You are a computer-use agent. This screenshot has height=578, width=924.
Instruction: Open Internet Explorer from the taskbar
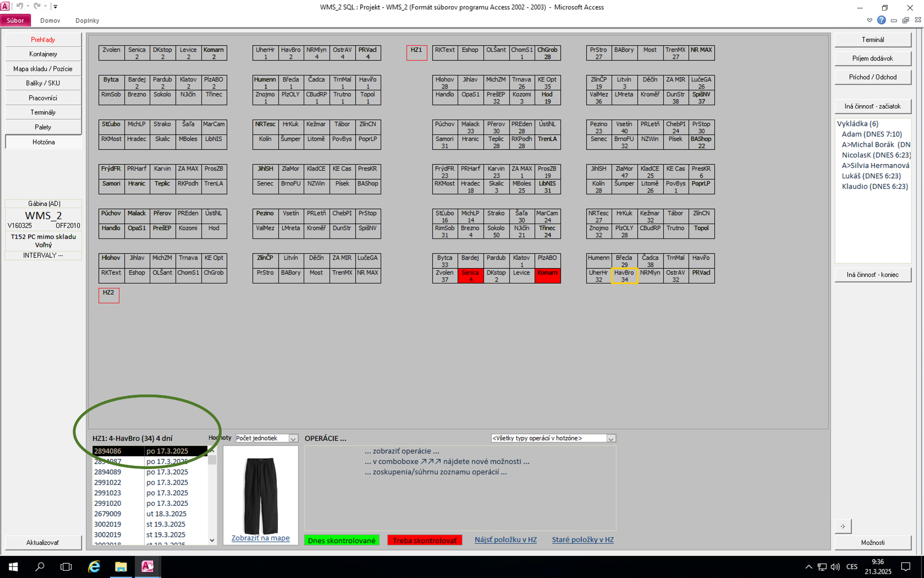pos(94,566)
